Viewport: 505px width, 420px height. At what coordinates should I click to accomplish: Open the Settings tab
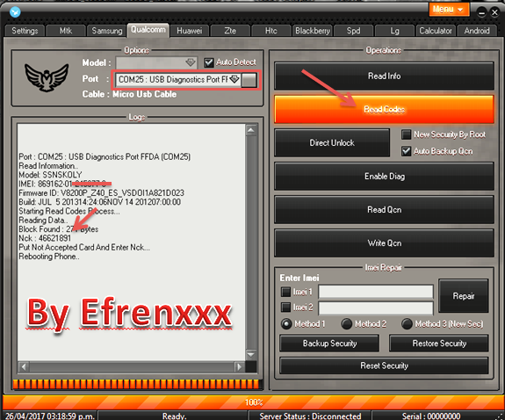click(25, 31)
